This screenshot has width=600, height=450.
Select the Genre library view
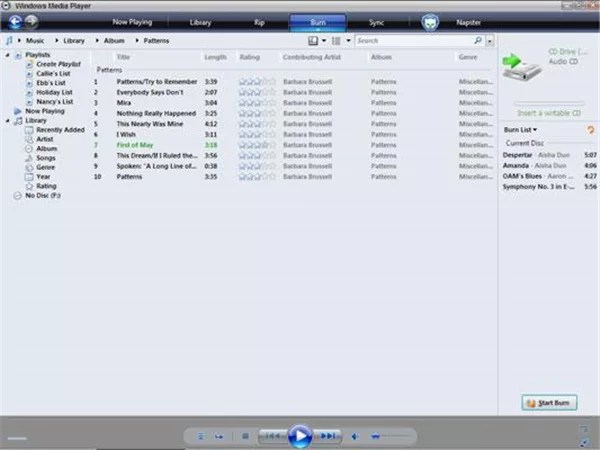coord(46,167)
